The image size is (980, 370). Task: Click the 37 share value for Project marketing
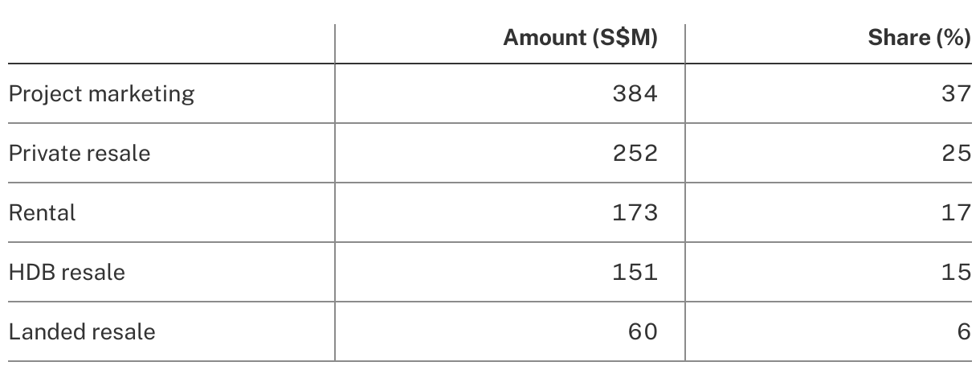pos(956,94)
